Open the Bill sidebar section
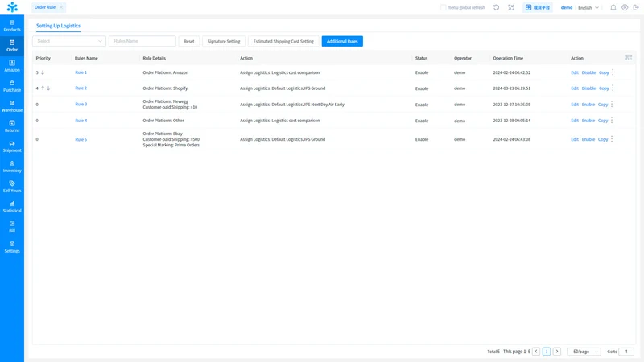 click(12, 227)
